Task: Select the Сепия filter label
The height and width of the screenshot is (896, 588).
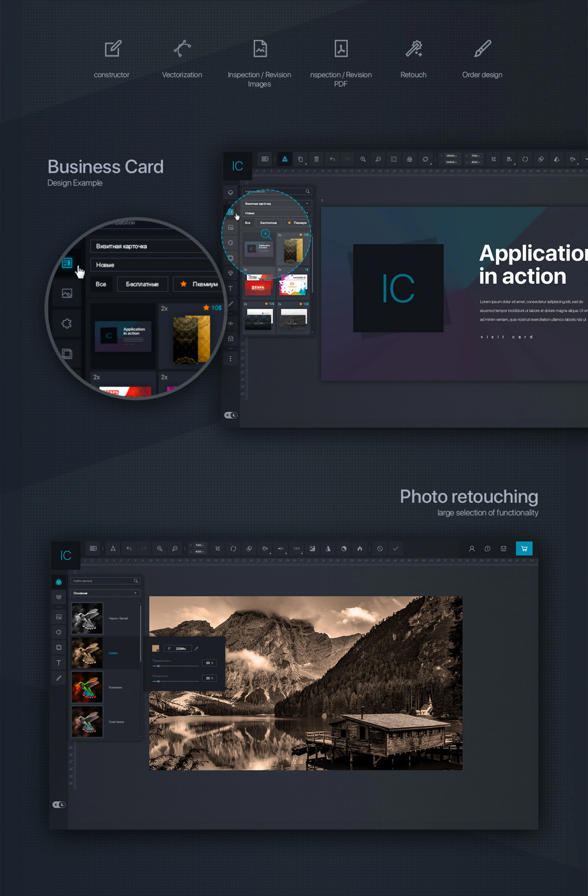Action: 113,653
